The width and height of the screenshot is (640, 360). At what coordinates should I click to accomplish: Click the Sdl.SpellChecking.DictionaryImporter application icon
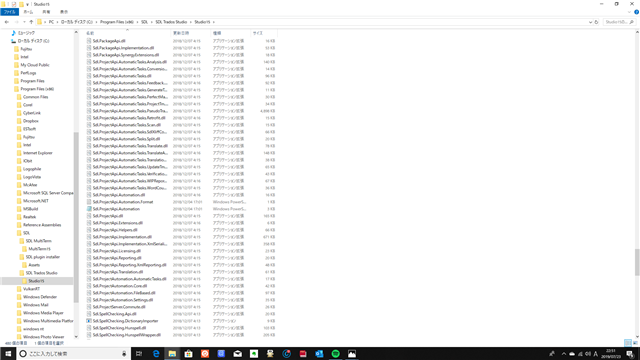point(89,321)
